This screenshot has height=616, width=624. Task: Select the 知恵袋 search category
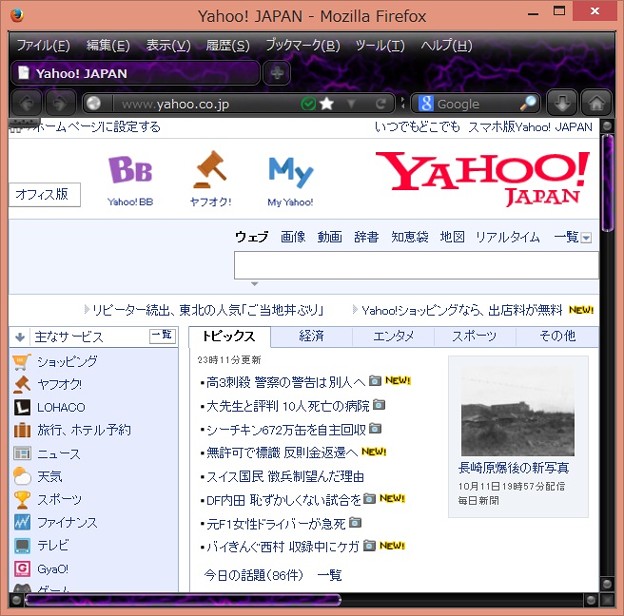(x=410, y=237)
